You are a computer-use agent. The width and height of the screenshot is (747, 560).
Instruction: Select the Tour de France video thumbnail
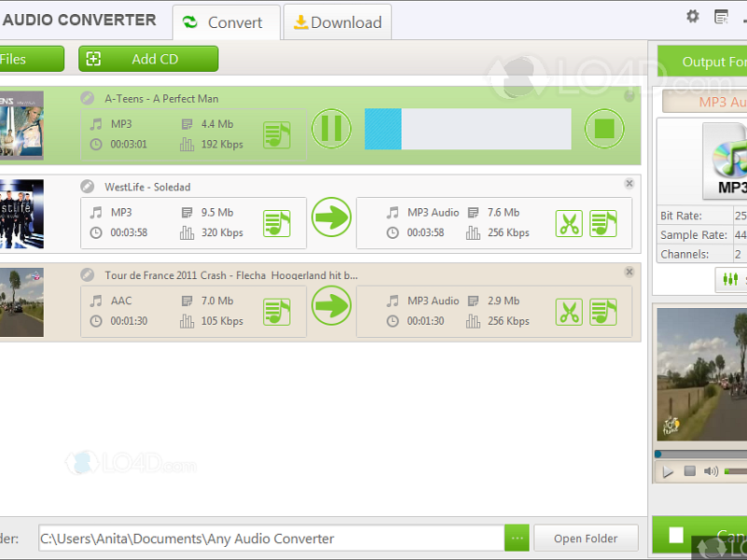(21, 302)
